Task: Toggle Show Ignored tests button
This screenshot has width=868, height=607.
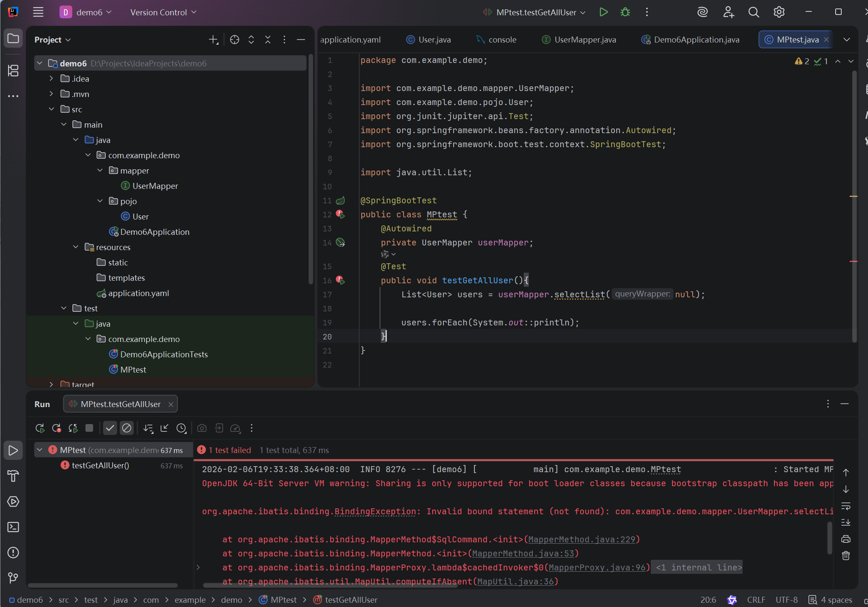Action: (127, 428)
